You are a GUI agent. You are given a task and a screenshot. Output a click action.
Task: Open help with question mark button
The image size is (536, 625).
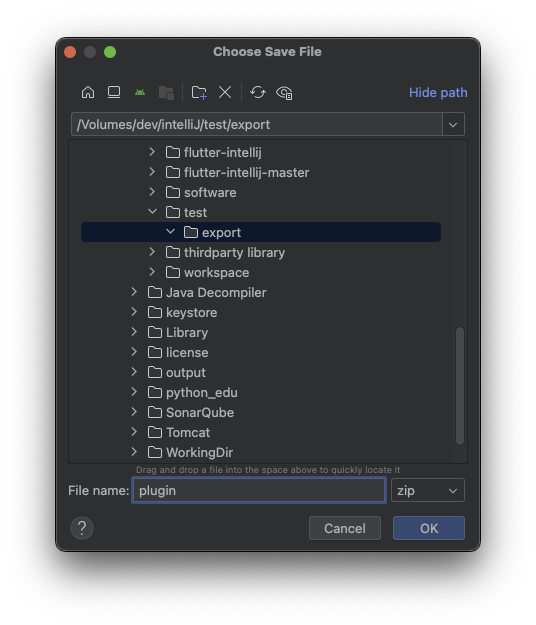[x=82, y=528]
